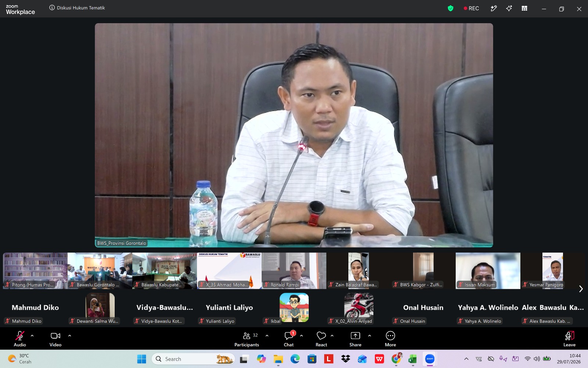Image resolution: width=588 pixels, height=368 pixels.
Task: Open the Chat panel
Action: point(289,339)
